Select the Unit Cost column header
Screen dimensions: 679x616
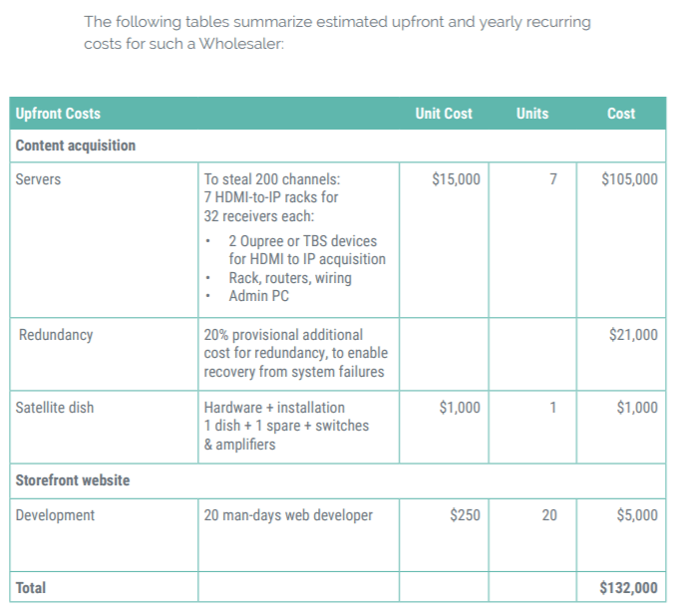coord(444,114)
